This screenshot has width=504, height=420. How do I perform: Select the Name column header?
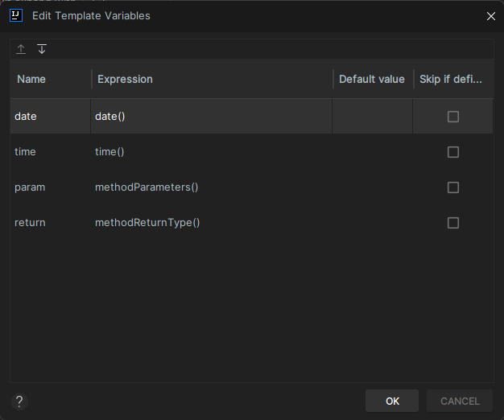(x=51, y=79)
